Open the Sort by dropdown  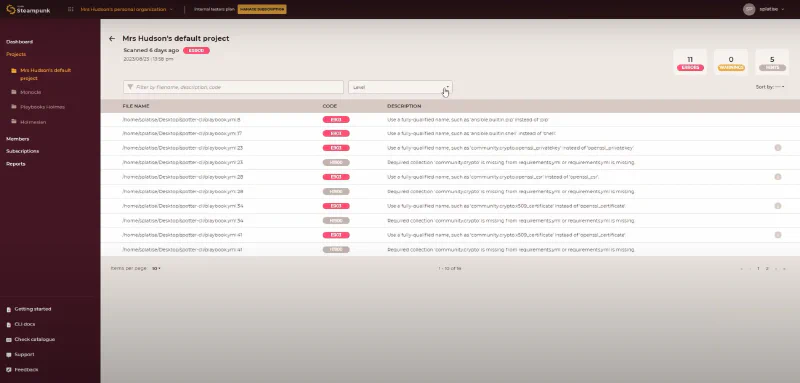click(x=770, y=87)
